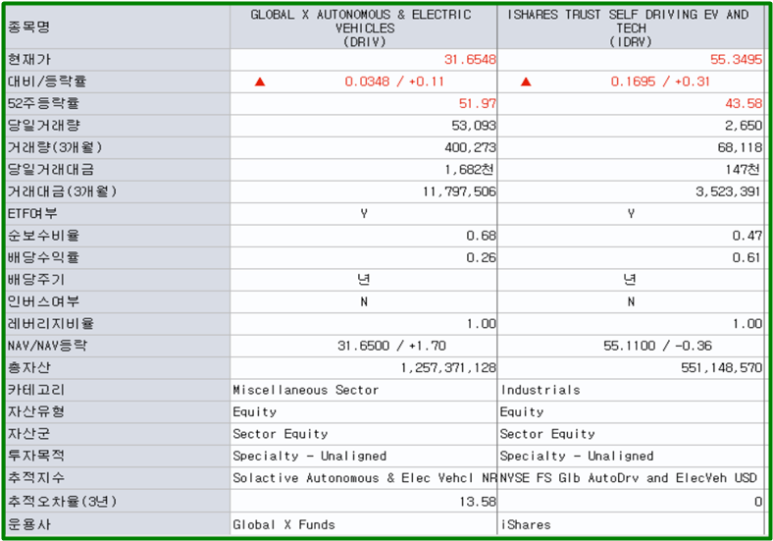Screen dimensions: 773x541
Task: Click the 추적지수 row label
Action: click(36, 477)
